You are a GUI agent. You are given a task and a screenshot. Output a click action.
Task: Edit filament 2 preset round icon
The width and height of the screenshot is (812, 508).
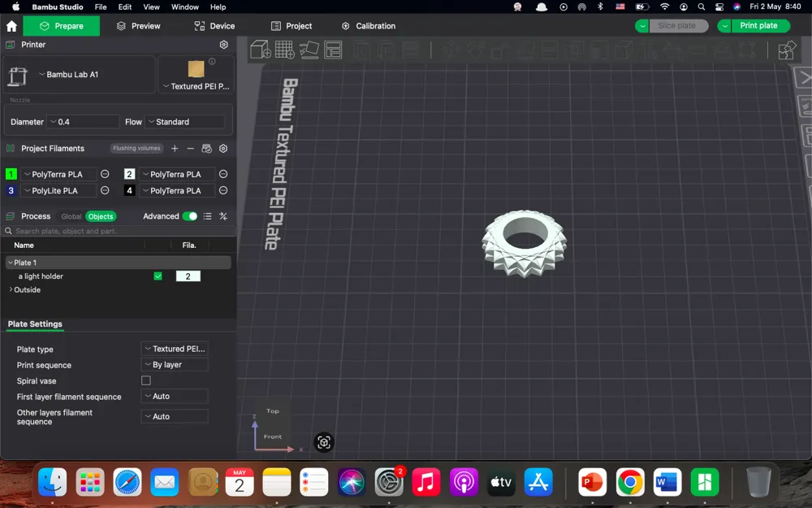223,174
